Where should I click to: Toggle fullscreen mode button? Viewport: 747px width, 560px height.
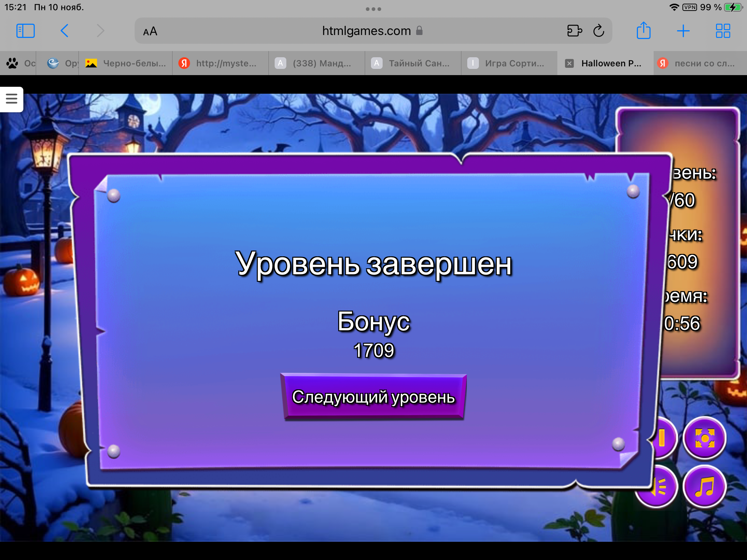coord(704,438)
